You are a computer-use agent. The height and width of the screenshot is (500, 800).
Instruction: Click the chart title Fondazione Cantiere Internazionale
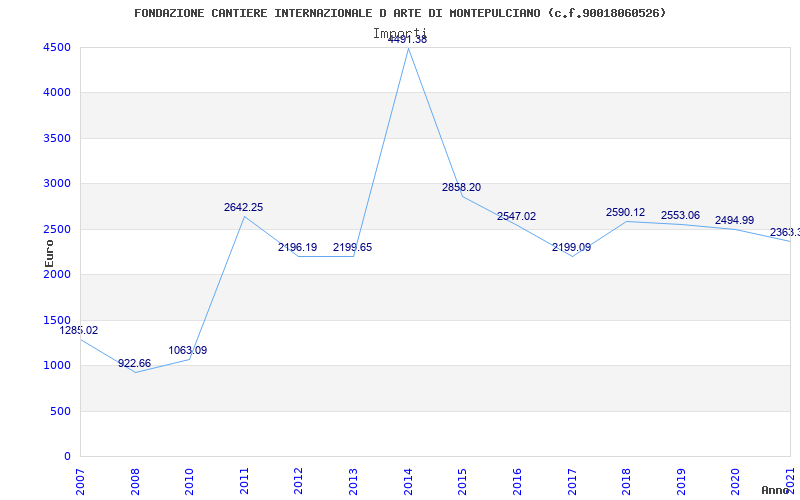400,13
